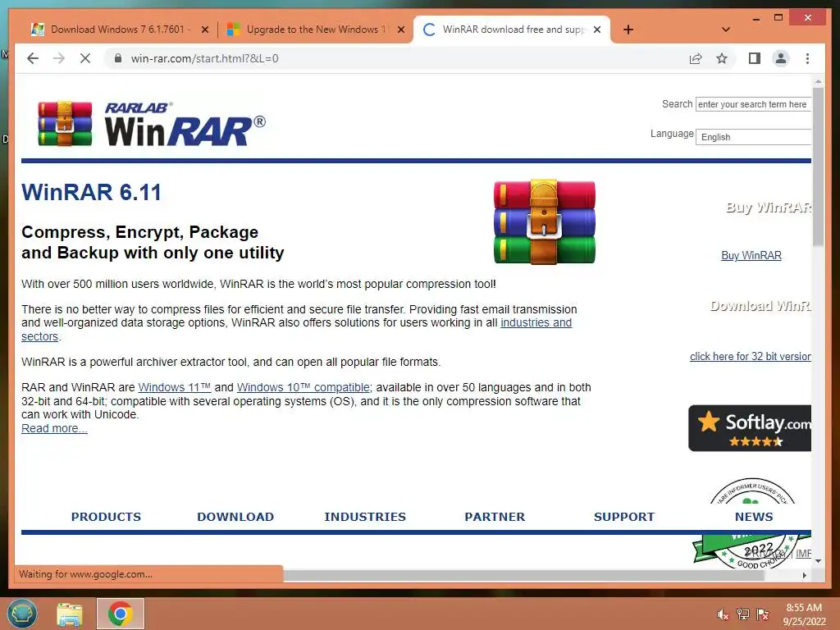This screenshot has height=630, width=840.
Task: Open a new browser tab
Action: (628, 30)
